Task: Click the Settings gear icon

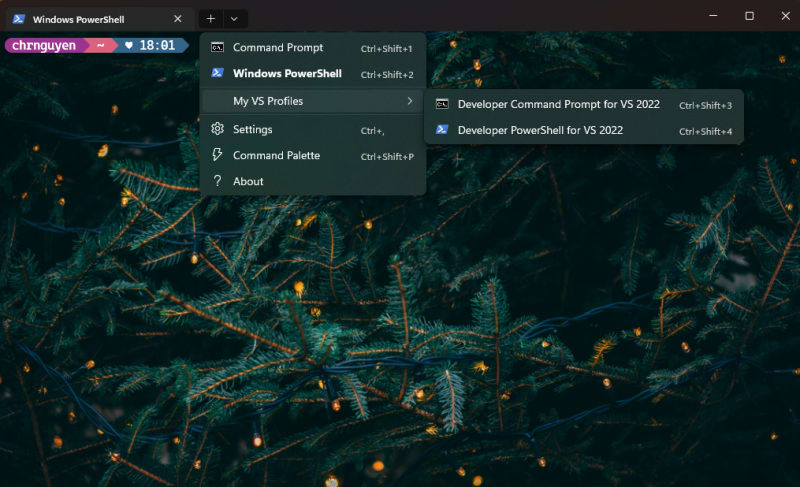Action: click(x=217, y=129)
